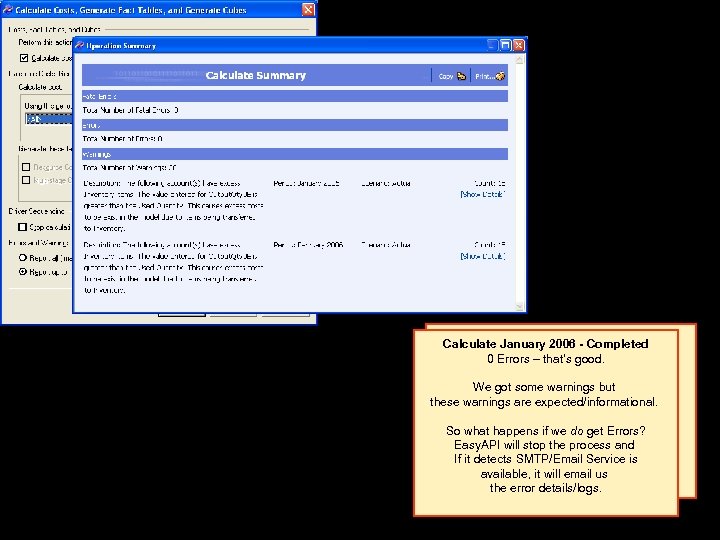720x540 pixels.
Task: Open Show Details link for February 2006 warning
Action: coord(483,256)
